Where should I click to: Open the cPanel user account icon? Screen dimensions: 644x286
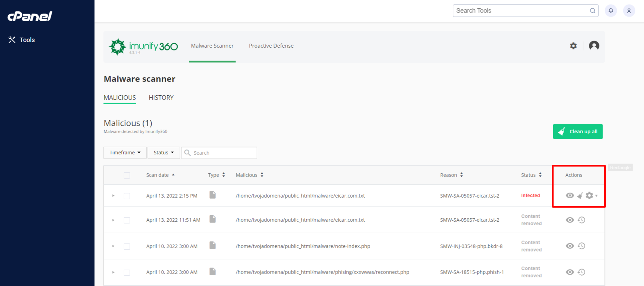(629, 11)
